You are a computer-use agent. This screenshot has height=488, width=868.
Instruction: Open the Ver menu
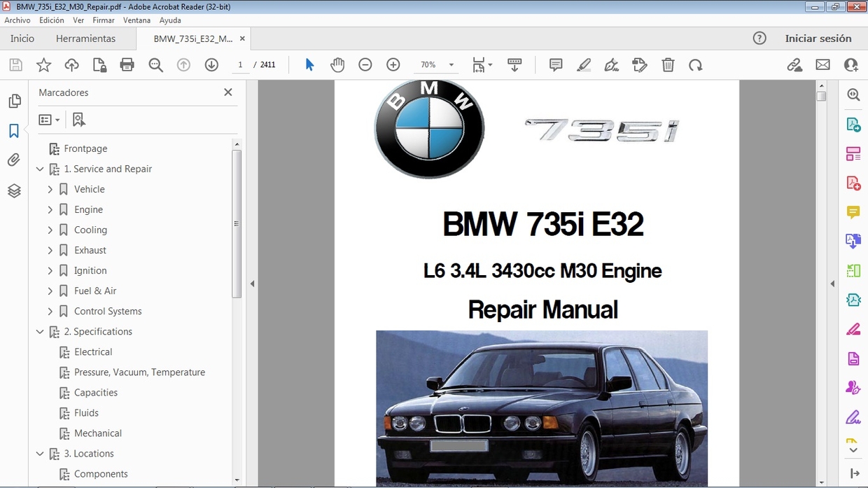(x=78, y=20)
